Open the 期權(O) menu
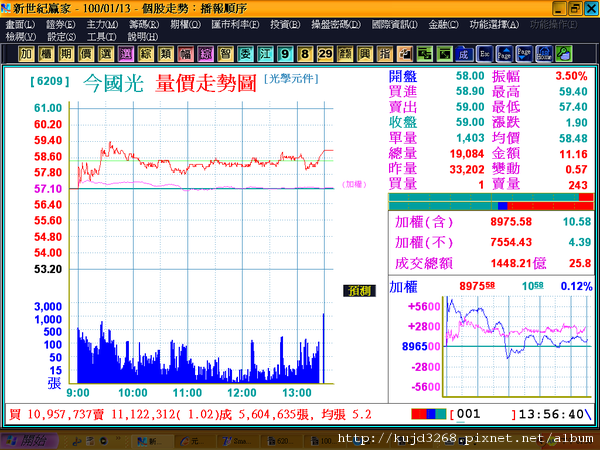 (185, 24)
